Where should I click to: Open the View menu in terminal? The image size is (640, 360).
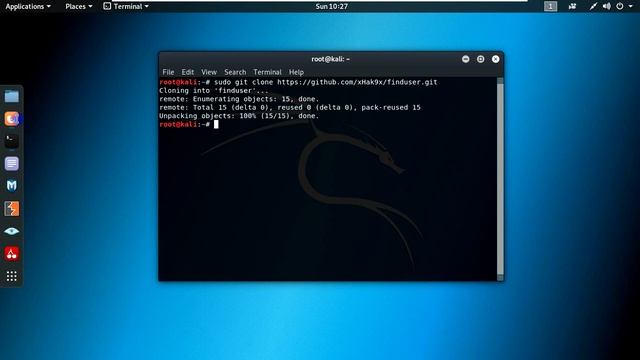point(209,72)
